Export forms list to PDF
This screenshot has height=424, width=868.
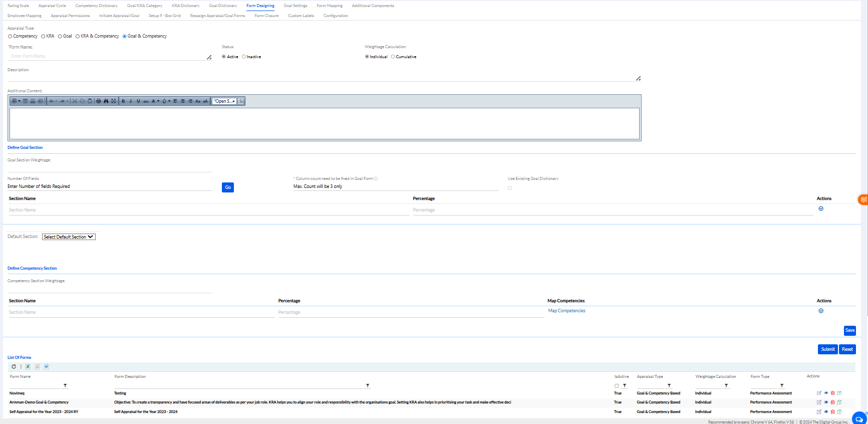pos(37,366)
